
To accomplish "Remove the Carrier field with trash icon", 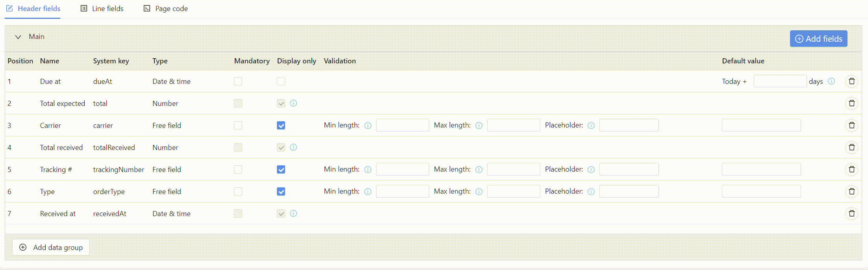I will click(x=851, y=125).
